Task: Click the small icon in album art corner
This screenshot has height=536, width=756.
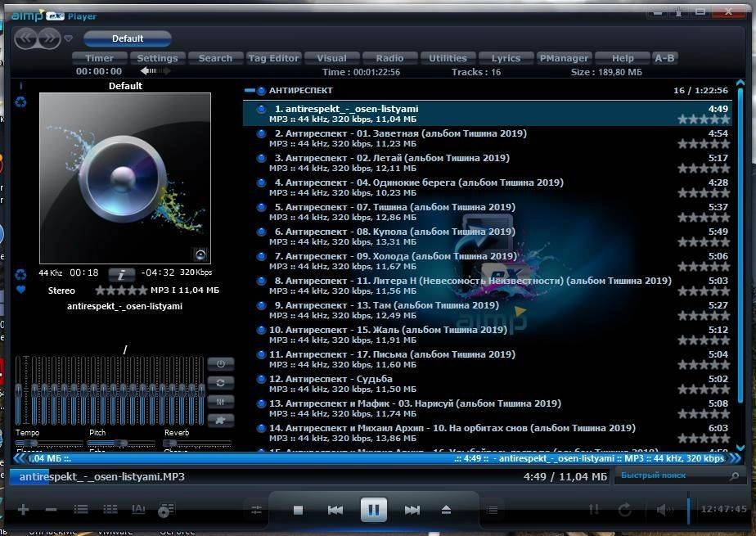Action: [x=200, y=254]
